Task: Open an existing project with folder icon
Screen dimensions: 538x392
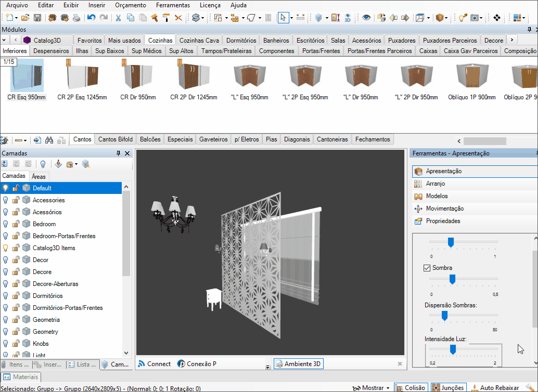Action: (25, 18)
